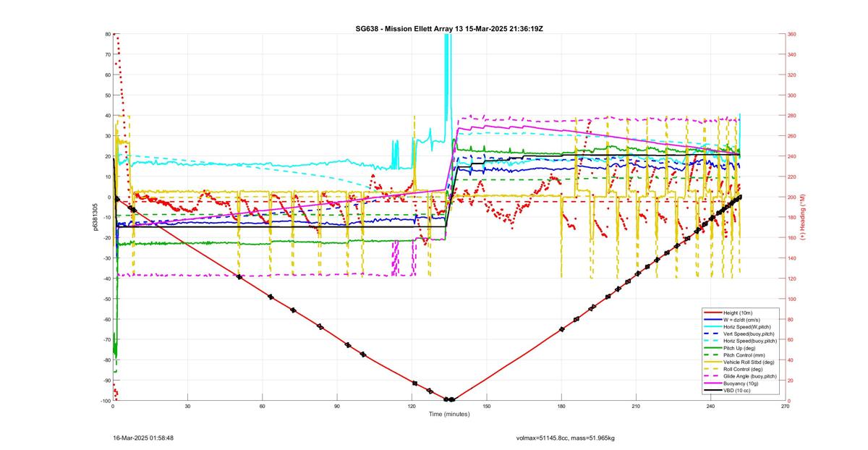The width and height of the screenshot is (868, 450).
Task: Select the 'Horiz Speed(buoy,pitch)' legend label
Action: pyautogui.click(x=751, y=340)
